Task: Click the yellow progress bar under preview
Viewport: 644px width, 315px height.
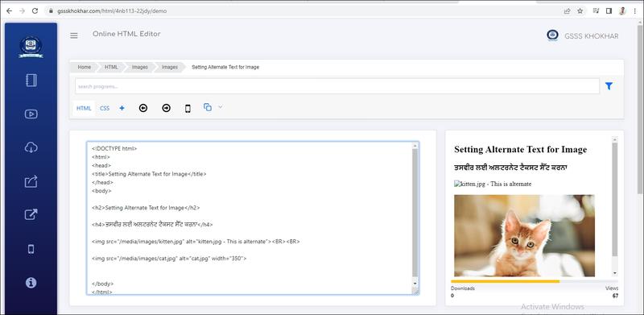Action: (506, 281)
